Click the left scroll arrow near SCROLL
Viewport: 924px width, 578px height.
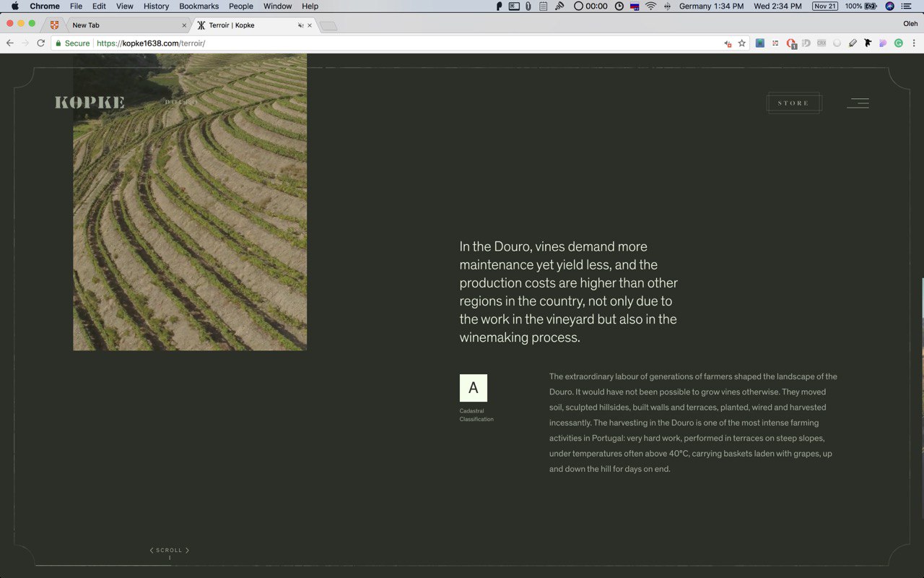[152, 551]
